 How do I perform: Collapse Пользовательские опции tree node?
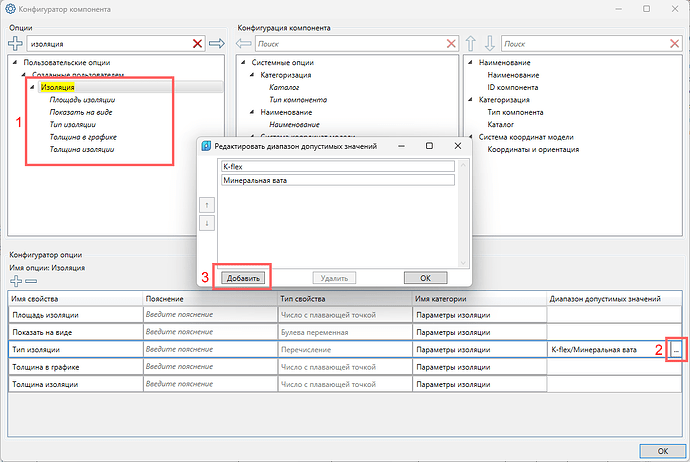[15, 62]
